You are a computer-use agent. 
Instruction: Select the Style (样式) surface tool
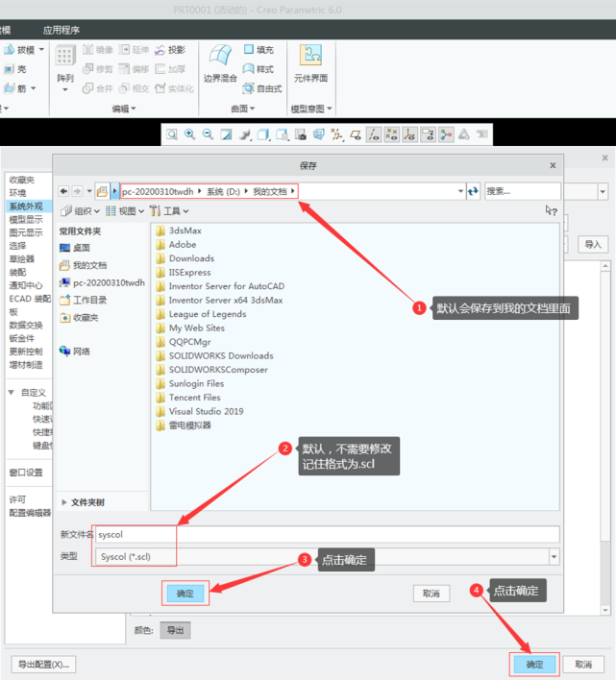click(x=259, y=69)
